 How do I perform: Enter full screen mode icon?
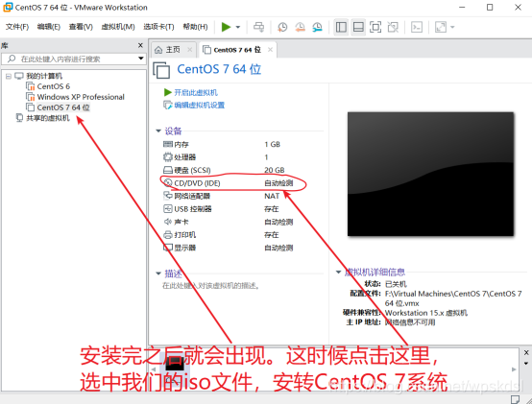click(x=375, y=27)
